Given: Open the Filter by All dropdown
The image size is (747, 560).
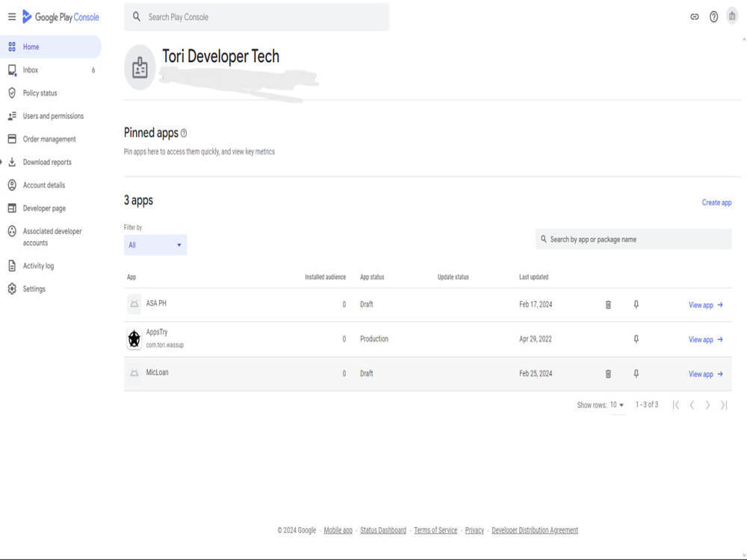Looking at the screenshot, I should (x=155, y=244).
